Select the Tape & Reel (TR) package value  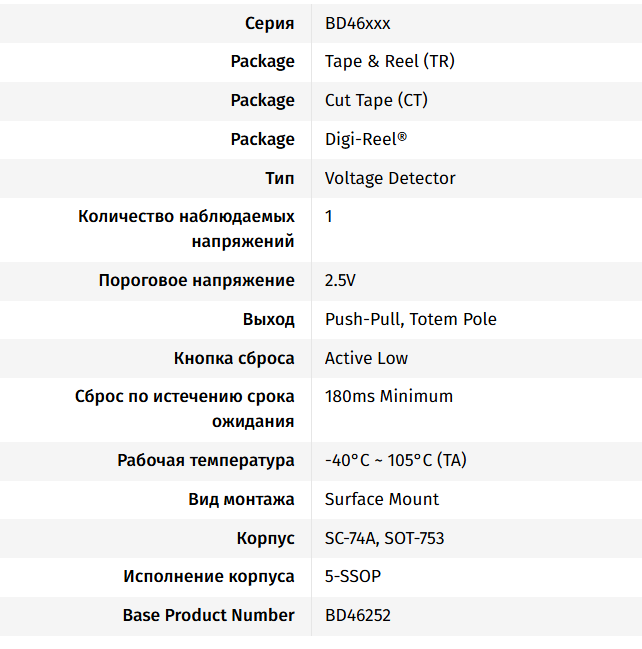[x=389, y=62]
